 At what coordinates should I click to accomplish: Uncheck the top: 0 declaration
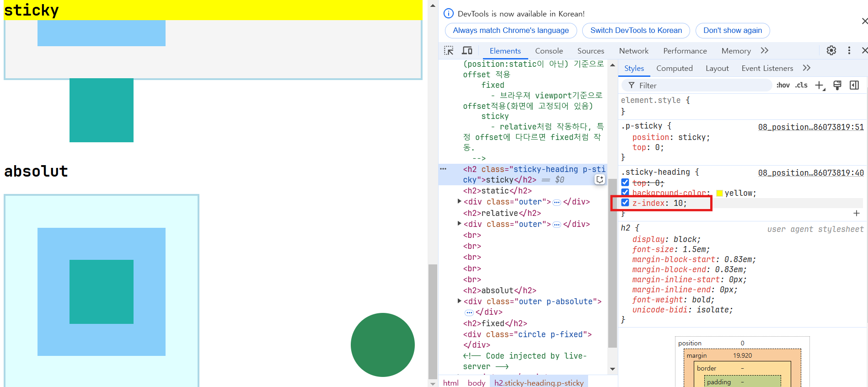coord(625,182)
